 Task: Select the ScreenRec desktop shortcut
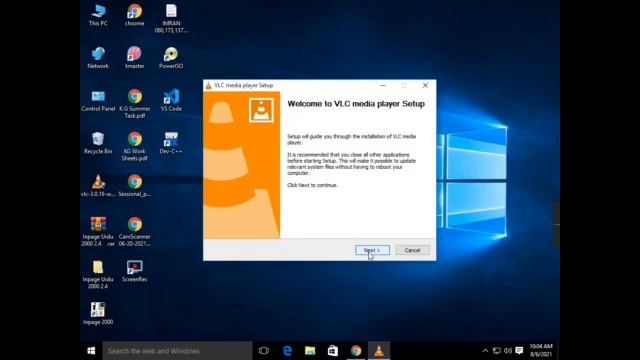point(134,271)
